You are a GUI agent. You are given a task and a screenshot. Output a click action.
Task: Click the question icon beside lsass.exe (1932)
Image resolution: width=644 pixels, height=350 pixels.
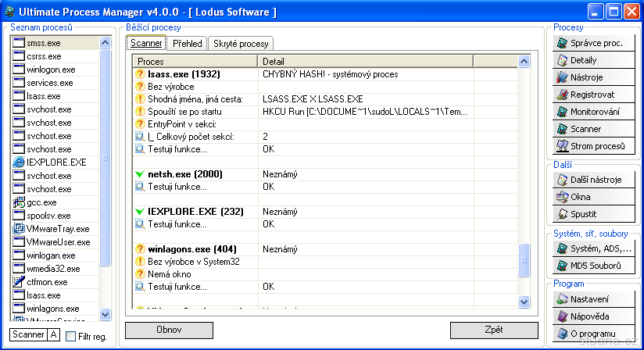tap(140, 74)
